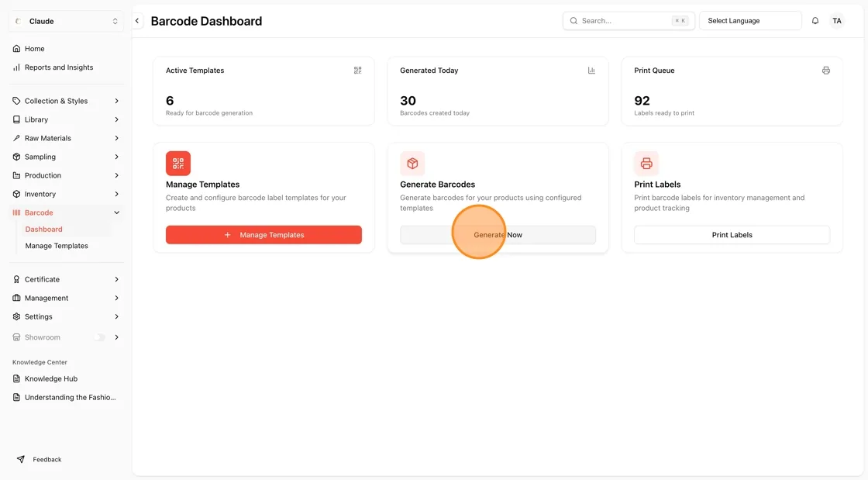
Task: Click the Feedback paper plane icon
Action: pos(20,460)
